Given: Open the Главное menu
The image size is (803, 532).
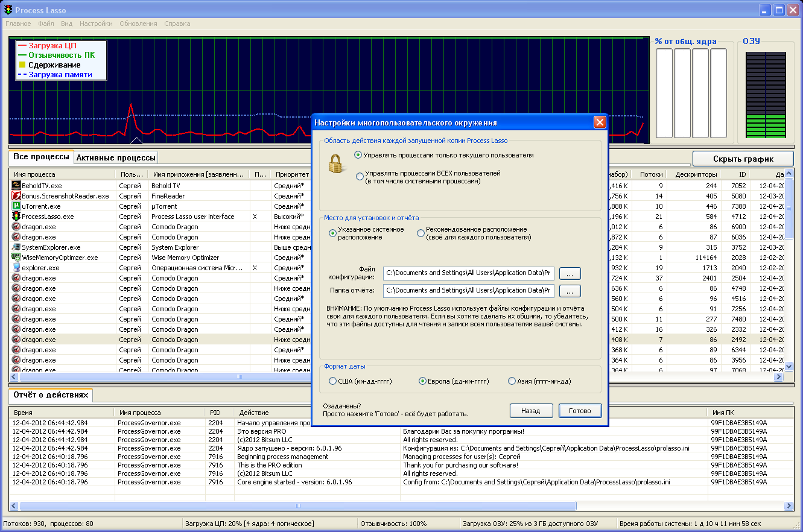Looking at the screenshot, I should point(18,24).
